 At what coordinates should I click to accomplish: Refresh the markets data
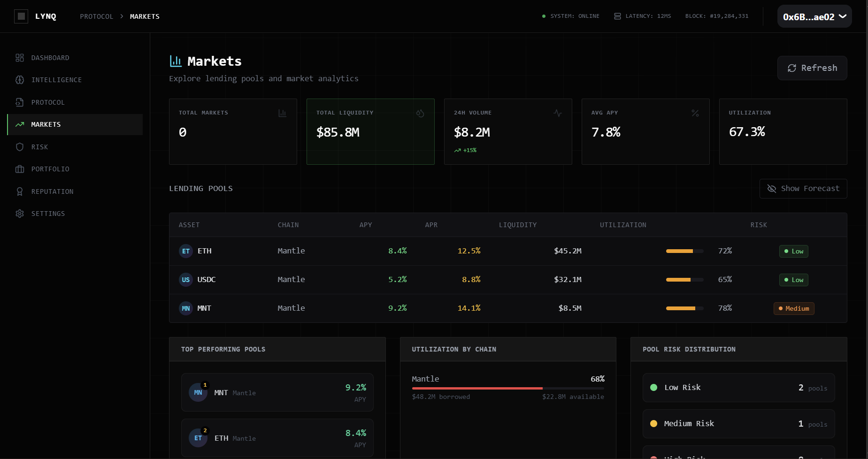(x=812, y=68)
